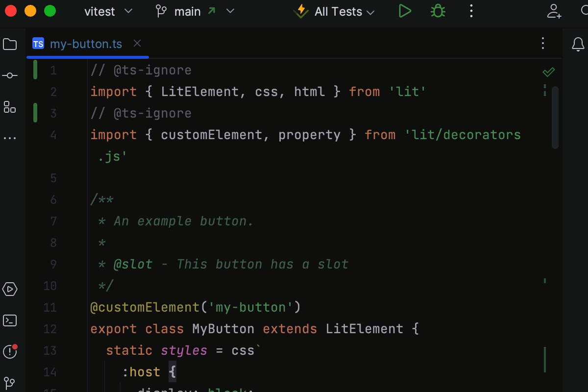This screenshot has width=588, height=392.
Task: Click the green inspections checkmark indicator
Action: tap(548, 72)
